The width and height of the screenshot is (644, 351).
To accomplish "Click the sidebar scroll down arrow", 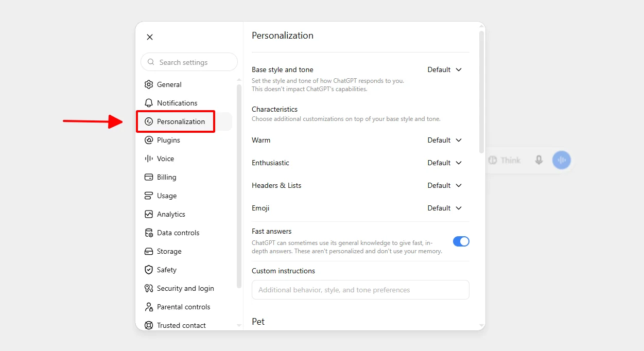I will [239, 325].
